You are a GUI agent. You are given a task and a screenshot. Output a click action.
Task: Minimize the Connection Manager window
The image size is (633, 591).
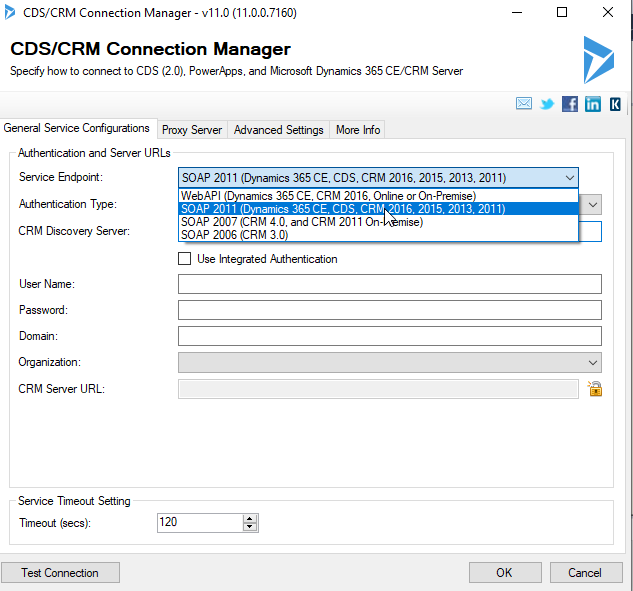(517, 13)
